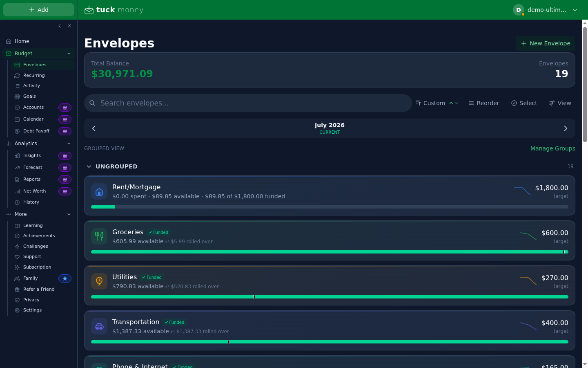The image size is (588, 368).
Task: Go to previous month with left arrow
Action: (94, 128)
